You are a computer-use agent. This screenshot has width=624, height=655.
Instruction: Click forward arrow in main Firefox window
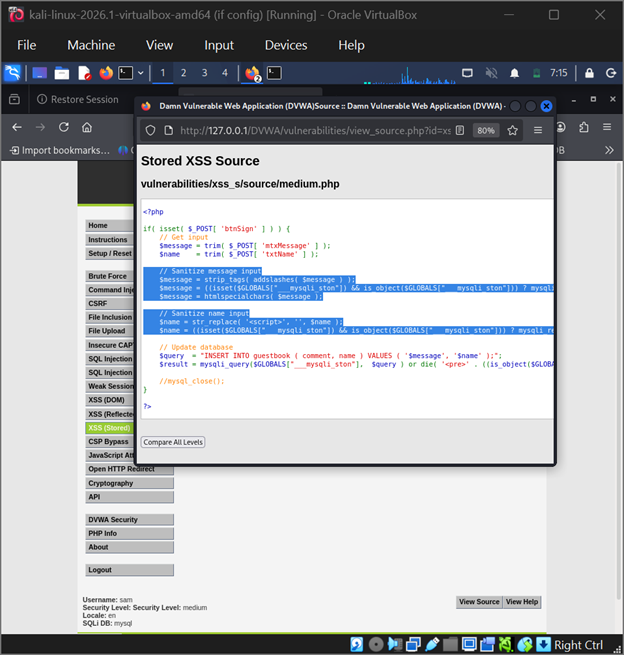click(40, 127)
